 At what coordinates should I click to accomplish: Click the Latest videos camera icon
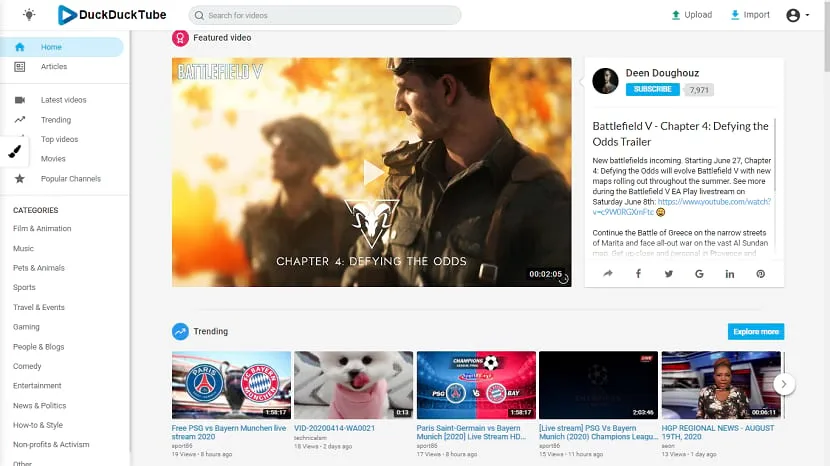pyautogui.click(x=20, y=100)
